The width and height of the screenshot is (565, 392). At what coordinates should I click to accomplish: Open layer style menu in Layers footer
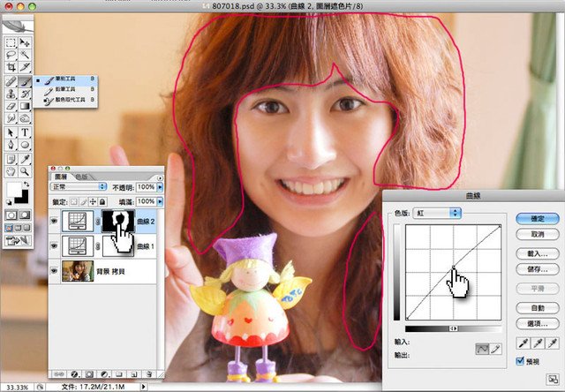[x=74, y=374]
